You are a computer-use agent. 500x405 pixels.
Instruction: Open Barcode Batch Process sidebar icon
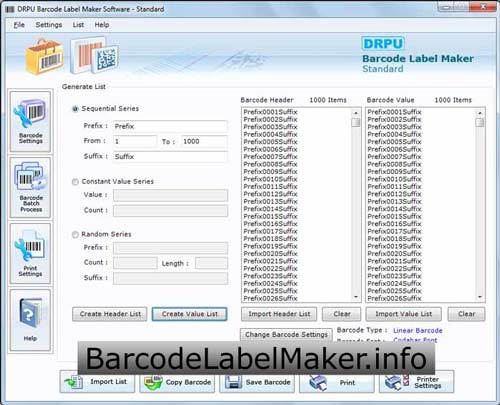(x=30, y=188)
